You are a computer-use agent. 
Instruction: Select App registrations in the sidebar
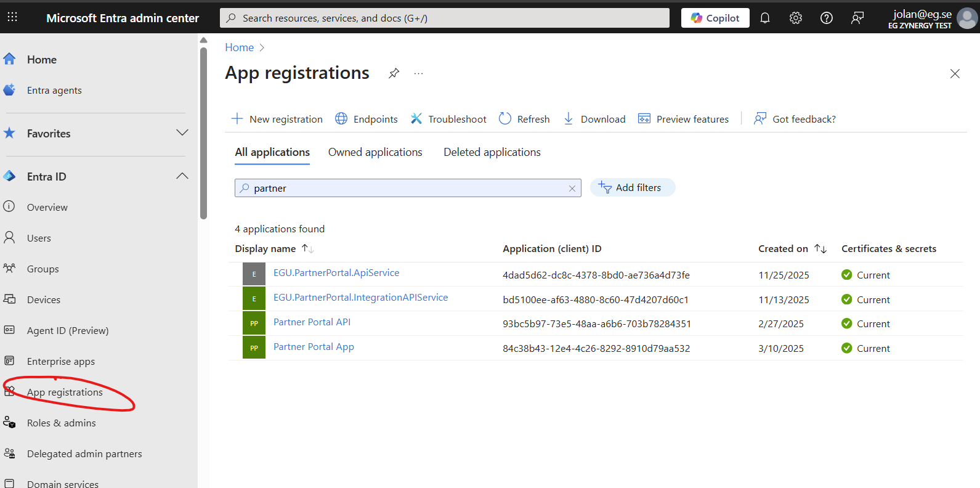[65, 392]
